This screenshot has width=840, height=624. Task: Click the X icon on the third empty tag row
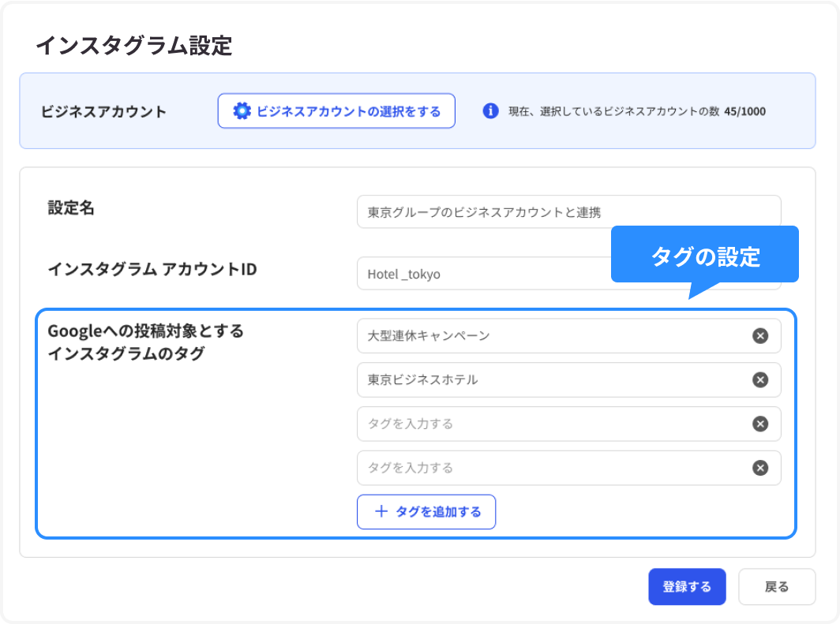[x=759, y=424]
